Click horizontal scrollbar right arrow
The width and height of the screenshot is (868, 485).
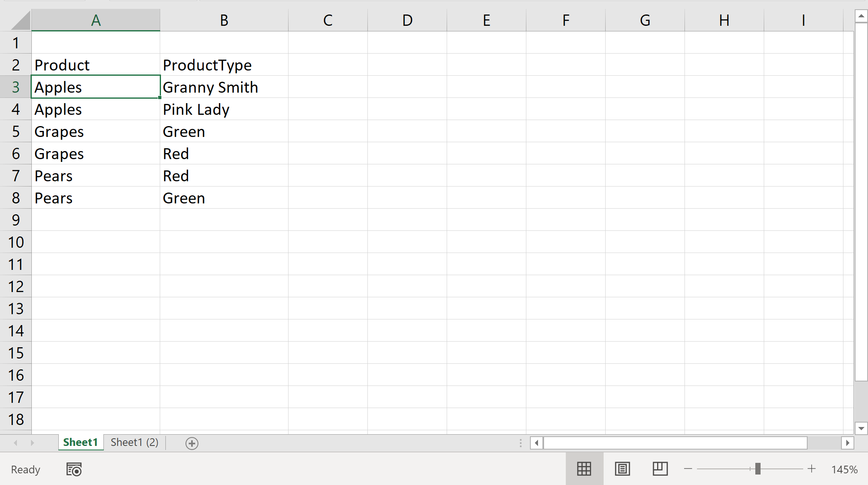pos(847,443)
